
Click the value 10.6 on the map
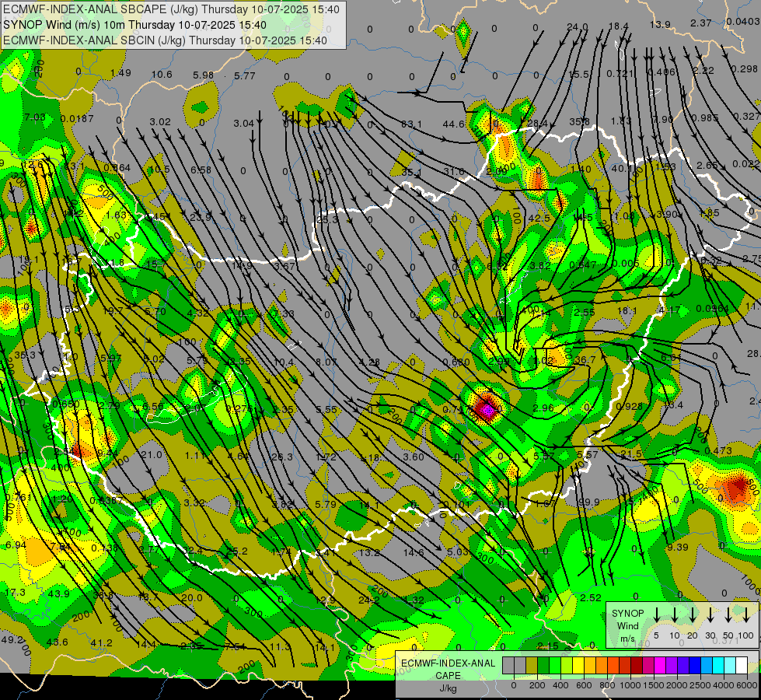click(x=162, y=75)
